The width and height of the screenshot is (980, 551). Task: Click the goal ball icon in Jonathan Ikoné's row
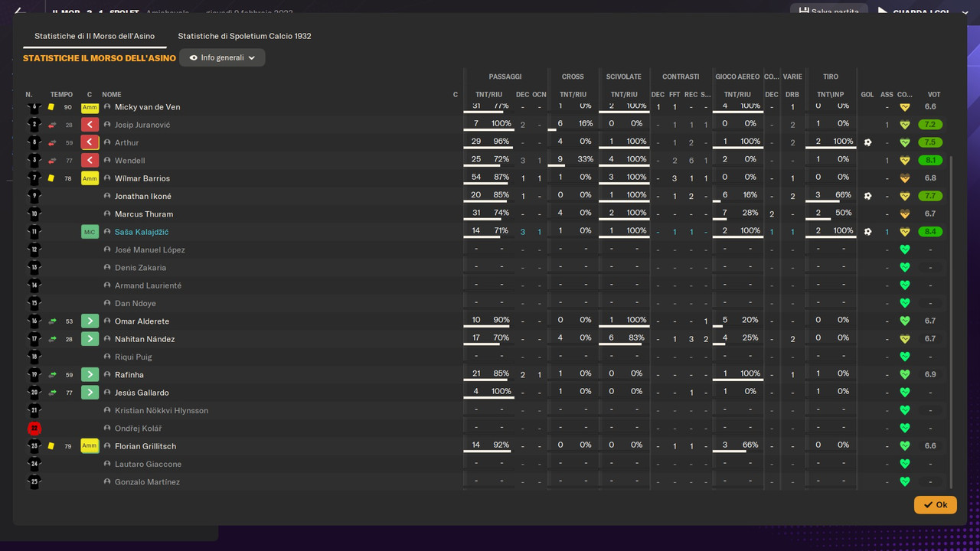pyautogui.click(x=867, y=196)
